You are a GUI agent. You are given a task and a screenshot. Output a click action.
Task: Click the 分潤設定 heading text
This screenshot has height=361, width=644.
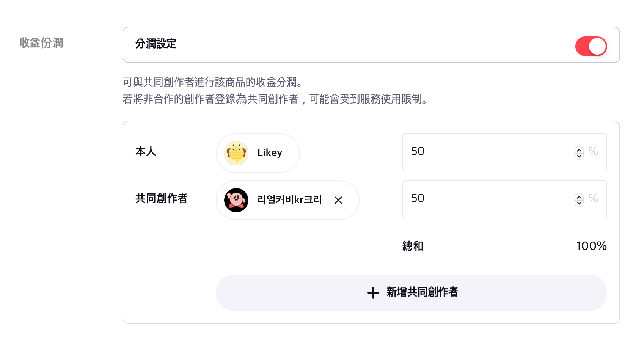tap(156, 44)
